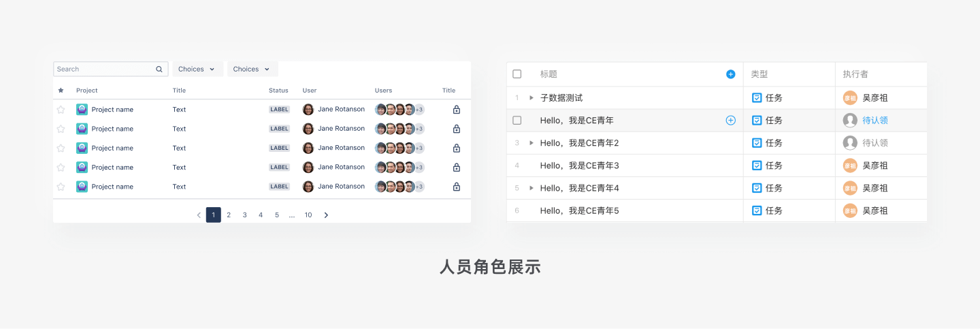This screenshot has width=980, height=329.
Task: Click the lock icon in the top project row
Action: (457, 109)
